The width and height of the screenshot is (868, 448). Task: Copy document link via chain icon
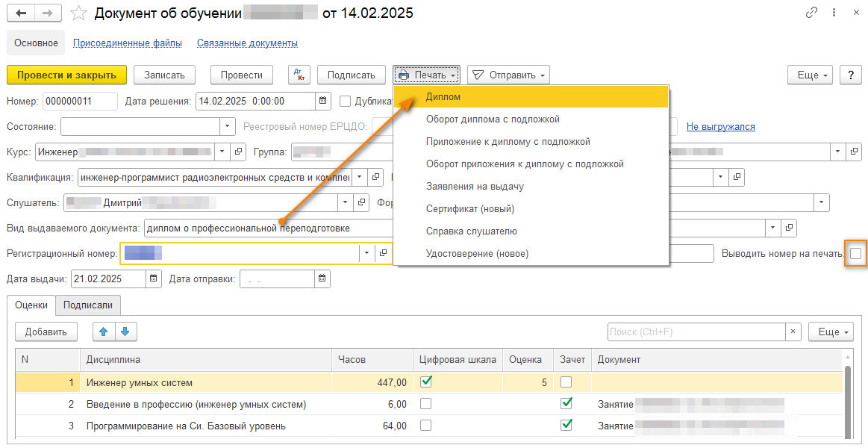(811, 13)
